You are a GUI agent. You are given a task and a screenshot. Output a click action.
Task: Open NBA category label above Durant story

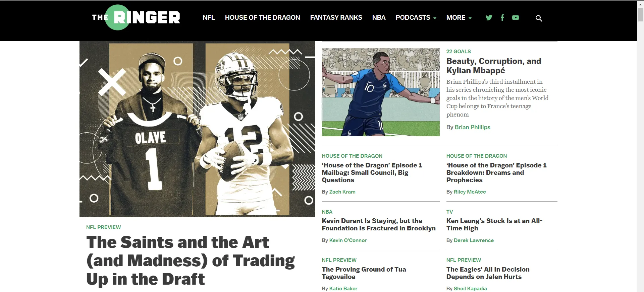click(x=327, y=212)
